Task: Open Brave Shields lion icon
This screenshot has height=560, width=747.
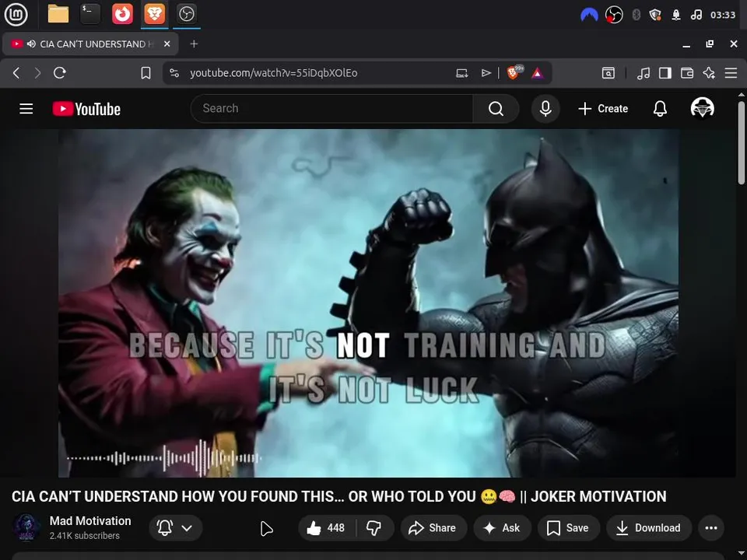Action: coord(514,72)
